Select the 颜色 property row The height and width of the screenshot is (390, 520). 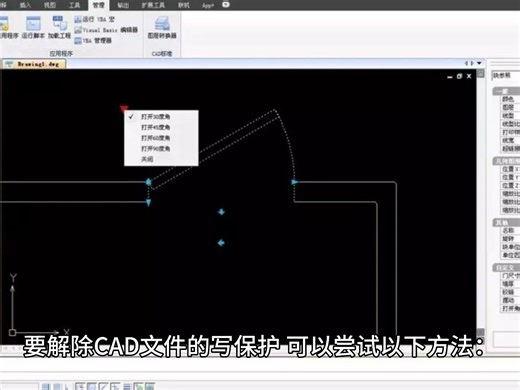tap(510, 99)
